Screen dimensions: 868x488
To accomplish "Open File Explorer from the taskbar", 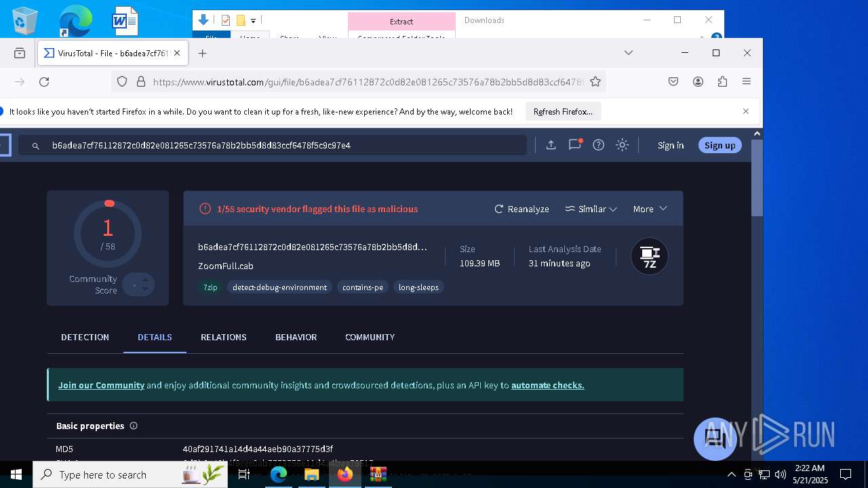I will pyautogui.click(x=311, y=474).
